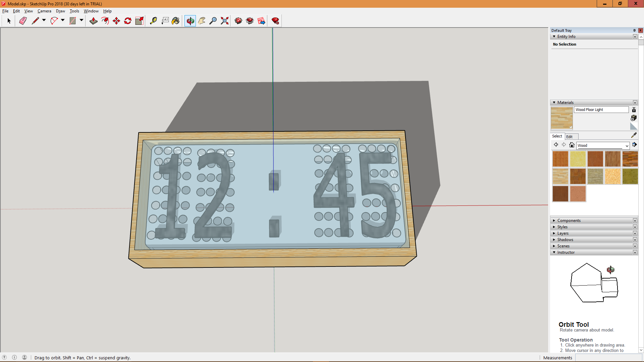Viewport: 644px width, 362px height.
Task: Open the Wood material library dropdown
Action: click(627, 145)
